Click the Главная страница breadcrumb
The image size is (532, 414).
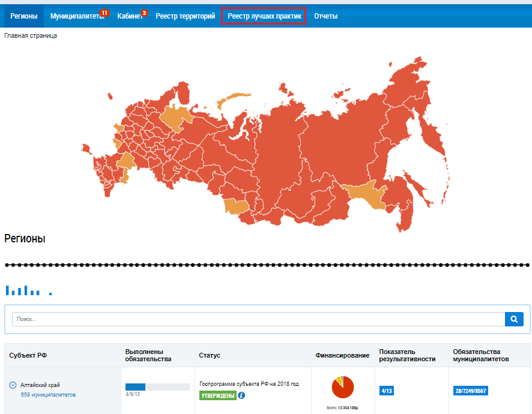[31, 36]
